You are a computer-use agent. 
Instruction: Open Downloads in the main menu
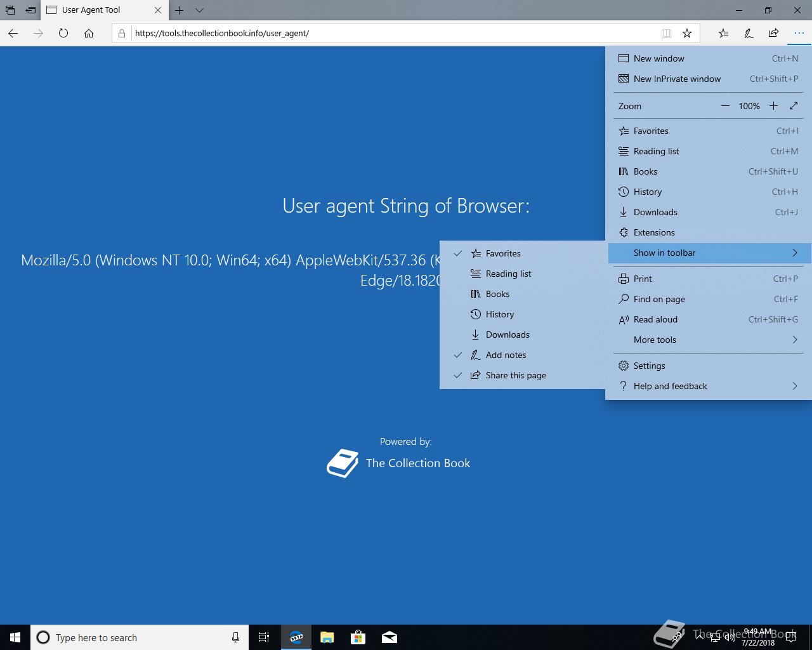coord(709,212)
